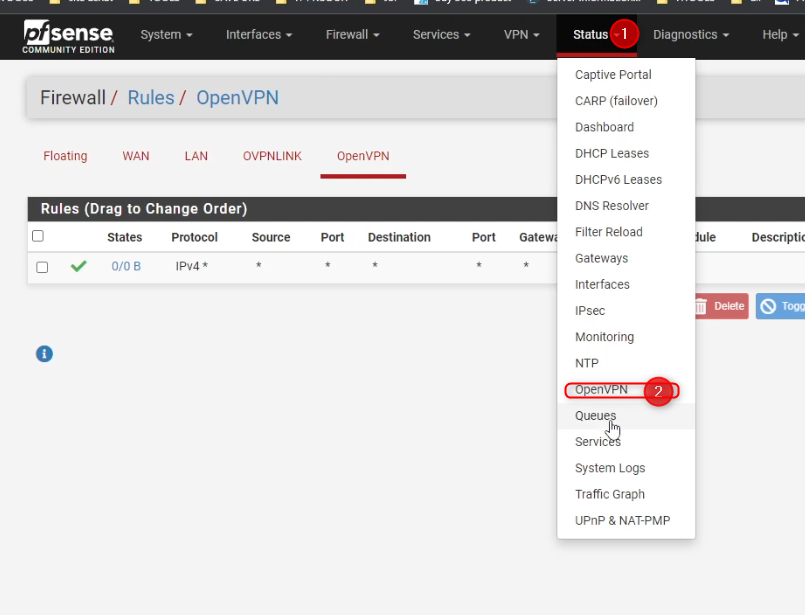Click the Rules breadcrumb link

click(151, 98)
